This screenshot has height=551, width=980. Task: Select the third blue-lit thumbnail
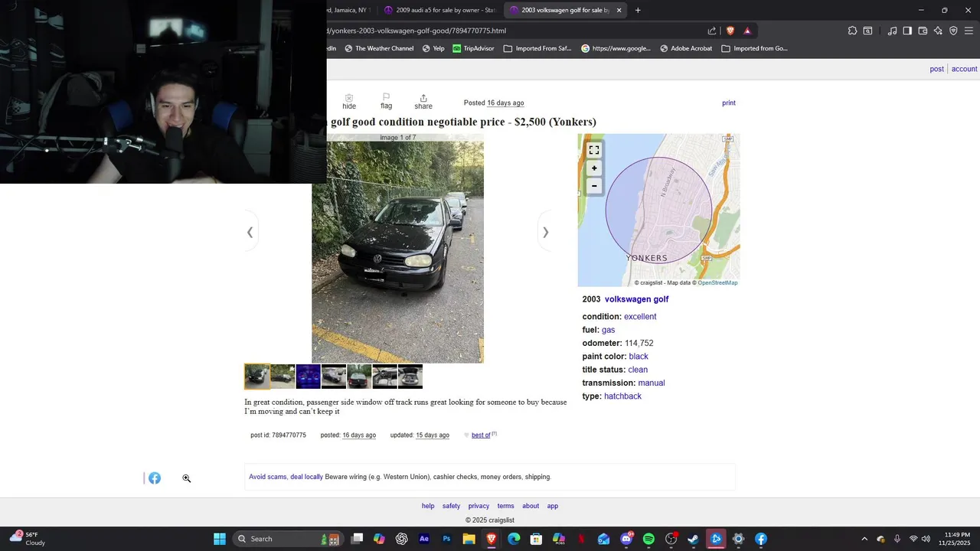(x=309, y=377)
